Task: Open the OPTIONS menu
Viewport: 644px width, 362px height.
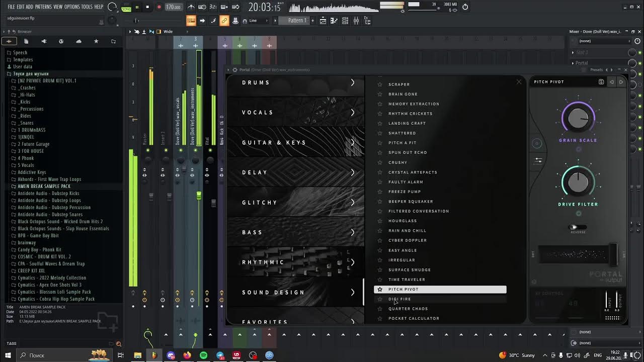Action: 72,7
